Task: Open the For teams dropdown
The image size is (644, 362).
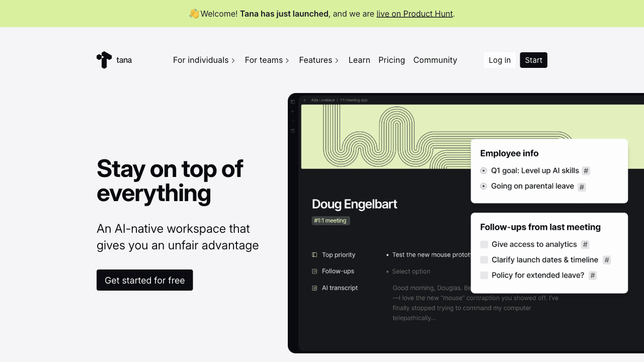Action: point(267,60)
